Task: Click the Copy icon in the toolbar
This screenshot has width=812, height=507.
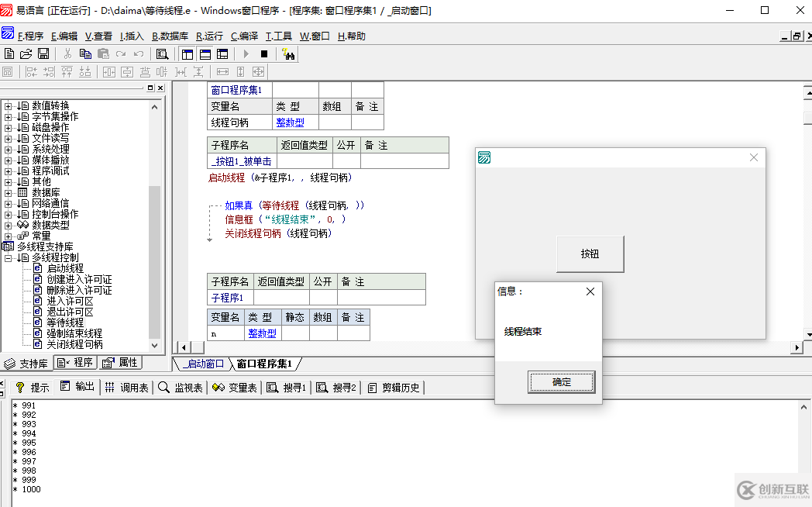Action: coord(85,53)
